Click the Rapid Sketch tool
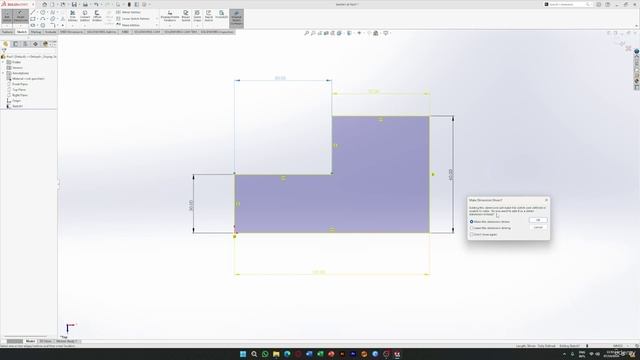This screenshot has width=640, height=360. [x=209, y=16]
